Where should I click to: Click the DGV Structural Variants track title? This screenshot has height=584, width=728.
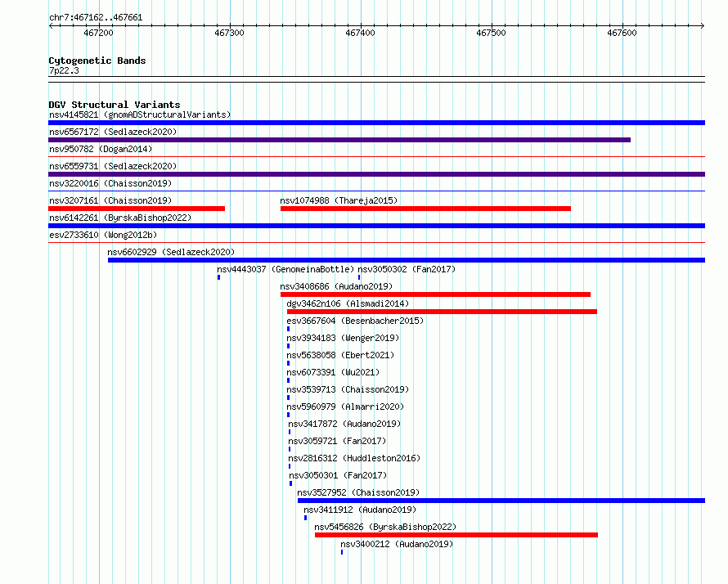click(115, 105)
